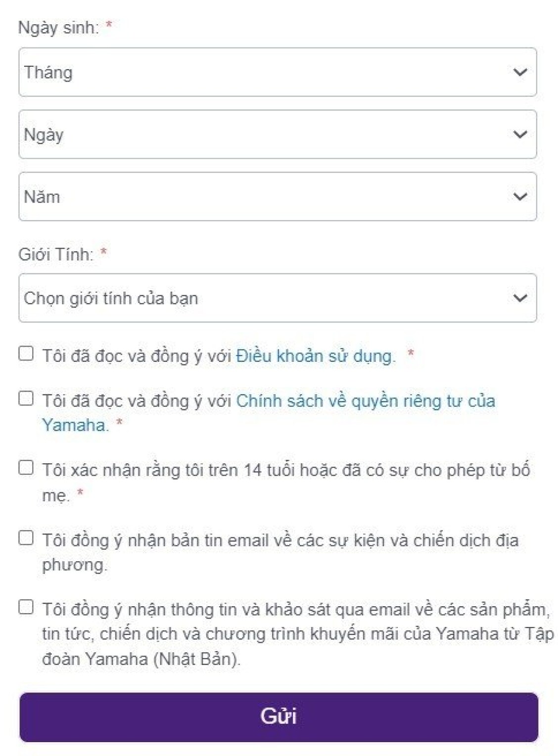
Task: Open the Điều khoản sử dụng link
Action: point(316,356)
